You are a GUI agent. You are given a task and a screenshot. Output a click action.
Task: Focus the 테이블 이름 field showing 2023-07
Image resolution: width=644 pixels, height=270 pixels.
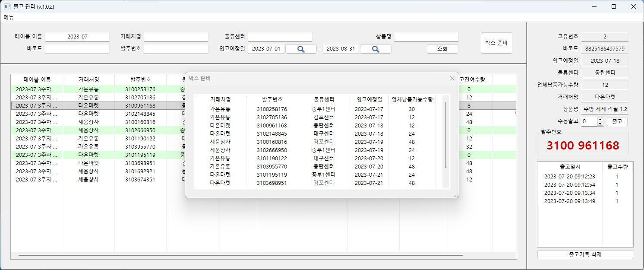click(x=77, y=37)
